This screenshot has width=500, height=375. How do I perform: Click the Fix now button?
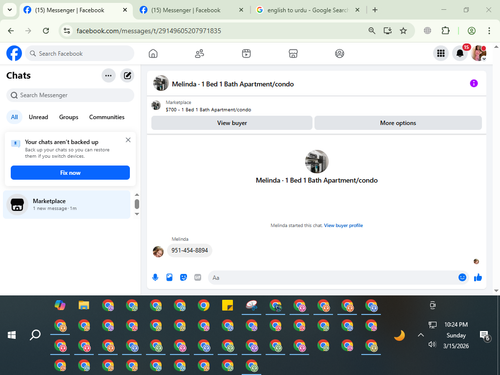[x=70, y=173]
